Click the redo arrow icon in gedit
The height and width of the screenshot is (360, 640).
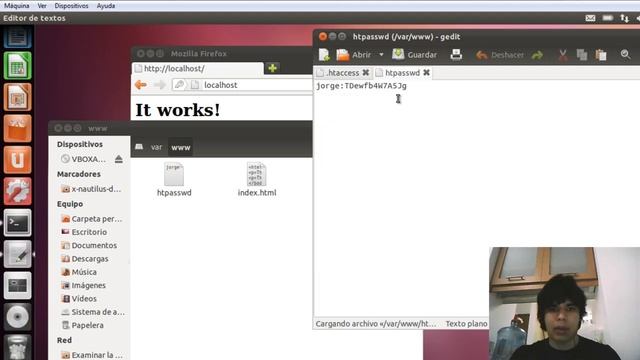[538, 55]
